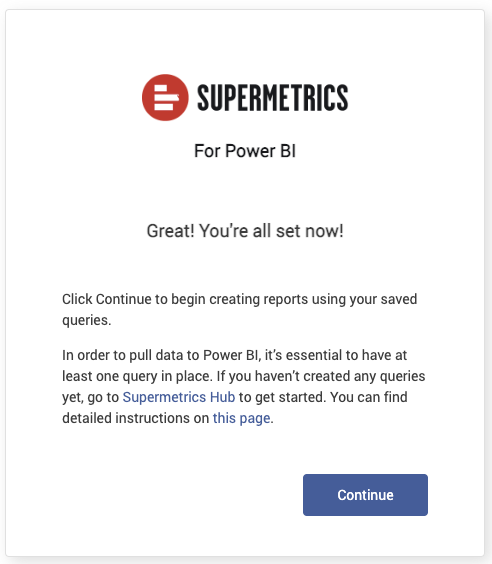Click the word "queries." ending the first paragraph

(x=87, y=320)
